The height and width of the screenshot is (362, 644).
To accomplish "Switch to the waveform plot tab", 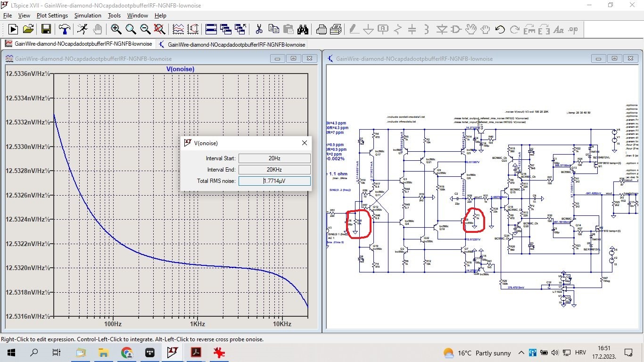I will (79, 44).
